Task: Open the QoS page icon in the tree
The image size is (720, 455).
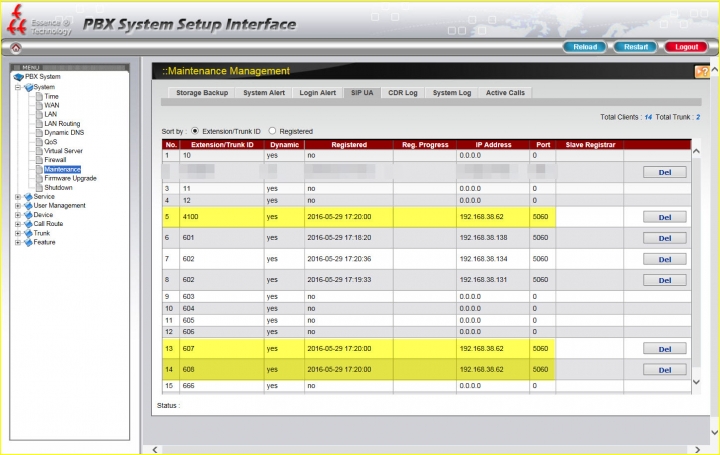Action: click(39, 142)
